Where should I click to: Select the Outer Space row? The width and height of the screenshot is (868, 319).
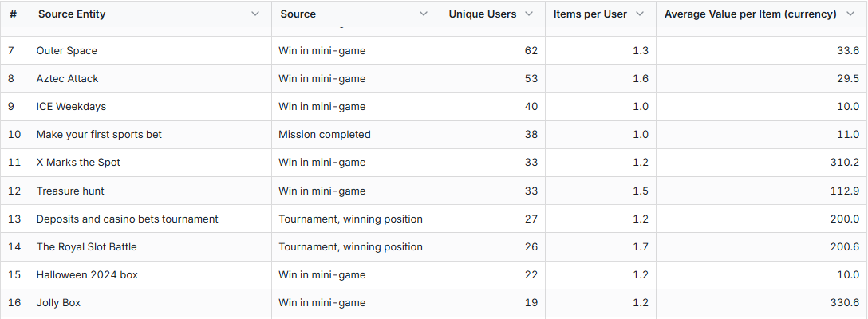[67, 50]
